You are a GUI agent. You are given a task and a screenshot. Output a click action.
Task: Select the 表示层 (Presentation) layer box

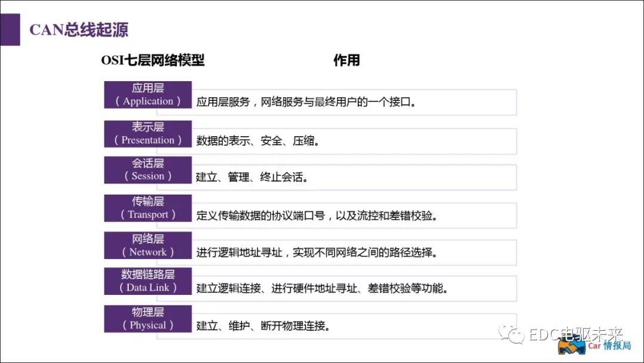pyautogui.click(x=148, y=134)
